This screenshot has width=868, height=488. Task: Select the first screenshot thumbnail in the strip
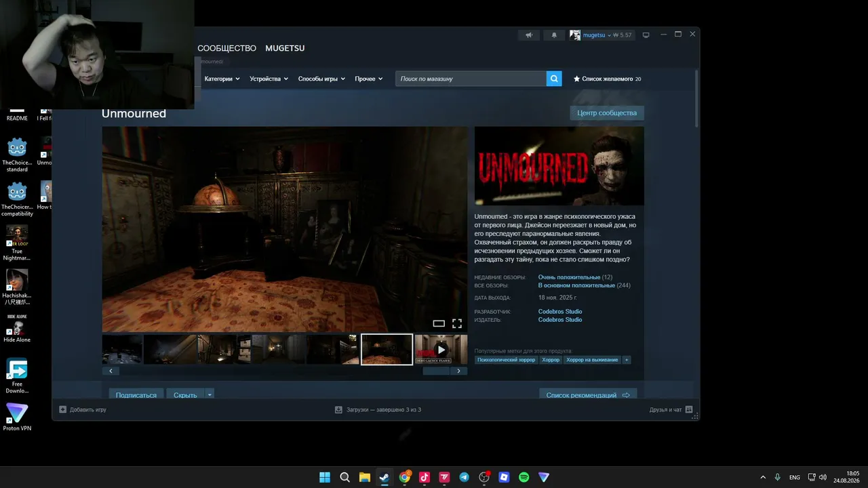[x=122, y=350]
